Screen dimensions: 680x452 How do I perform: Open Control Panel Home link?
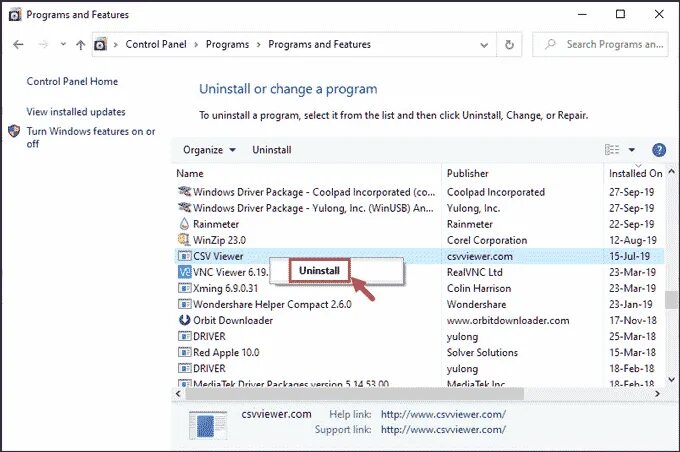[72, 82]
